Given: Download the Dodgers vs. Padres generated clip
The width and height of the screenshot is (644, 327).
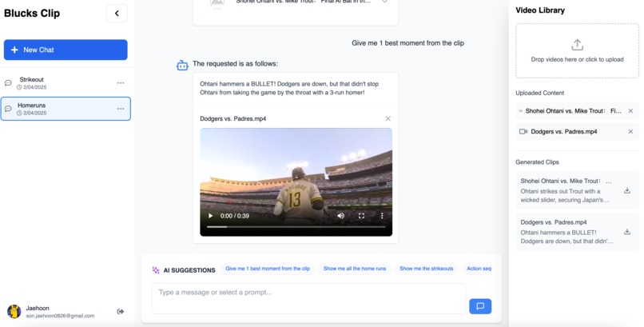Looking at the screenshot, I should coord(627,232).
